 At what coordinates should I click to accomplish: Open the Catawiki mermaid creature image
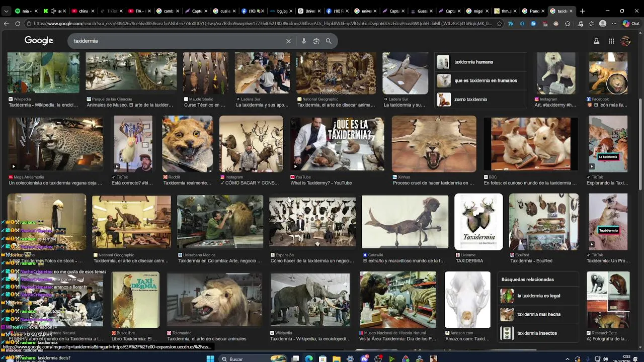[405, 222]
